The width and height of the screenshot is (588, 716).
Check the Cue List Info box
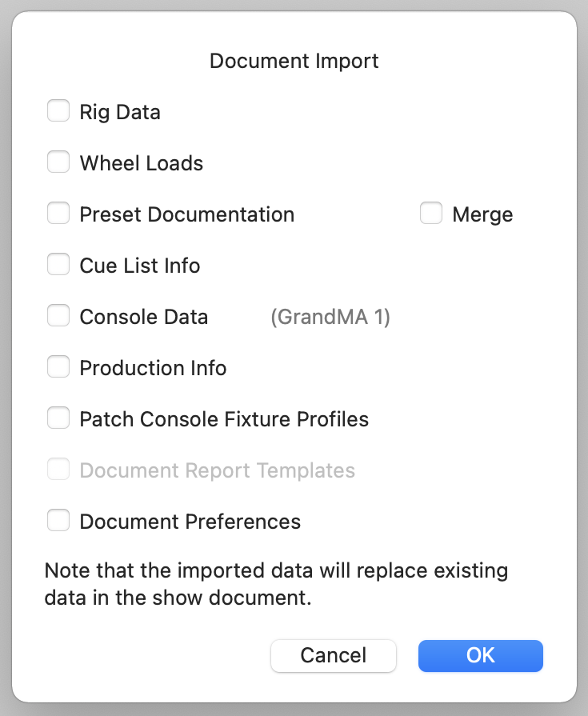(58, 264)
